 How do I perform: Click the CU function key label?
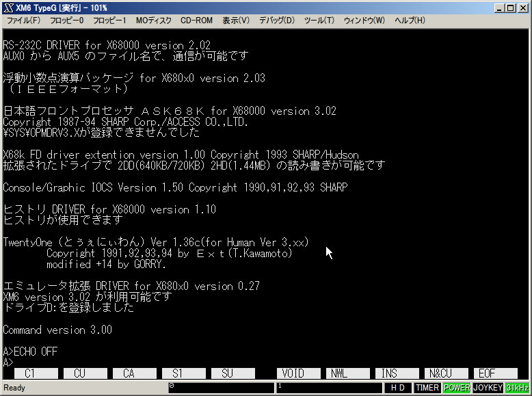[85, 373]
